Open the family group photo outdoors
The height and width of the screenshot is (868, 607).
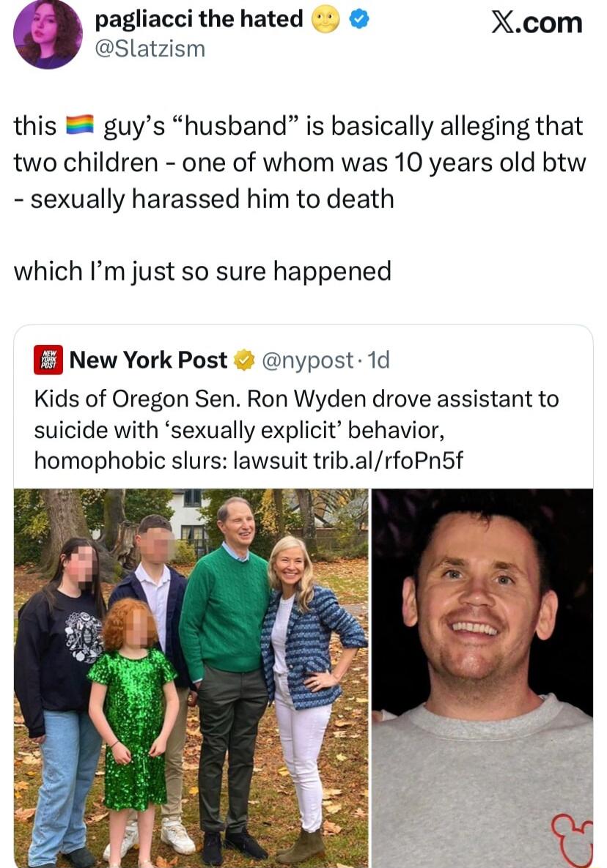(x=191, y=678)
